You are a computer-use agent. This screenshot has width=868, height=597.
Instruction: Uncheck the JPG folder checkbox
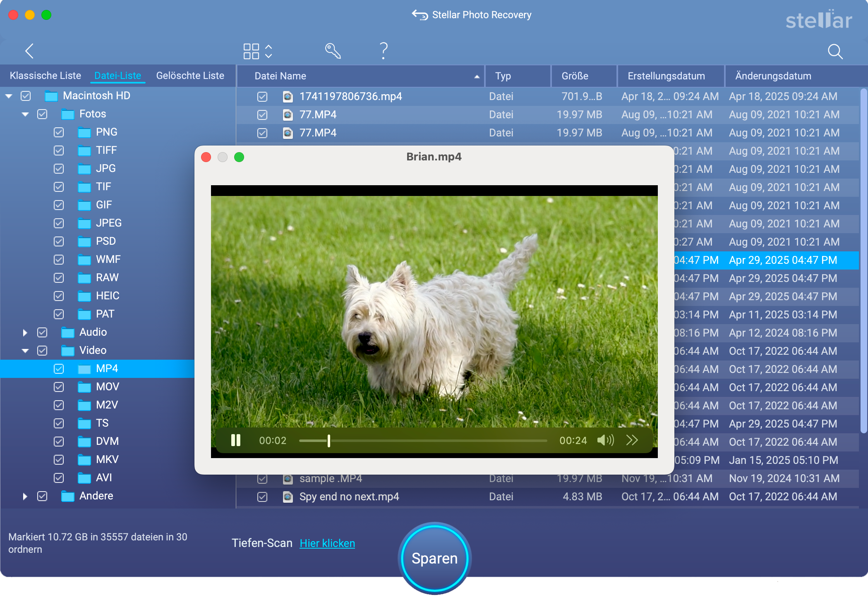pyautogui.click(x=59, y=169)
